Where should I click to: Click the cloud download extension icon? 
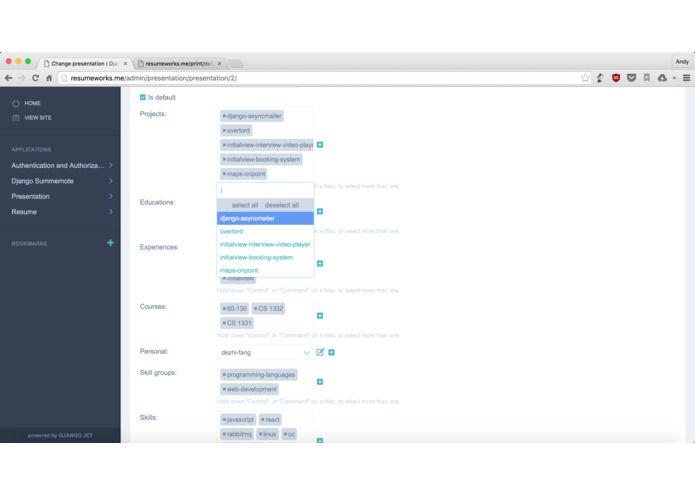coord(662,78)
